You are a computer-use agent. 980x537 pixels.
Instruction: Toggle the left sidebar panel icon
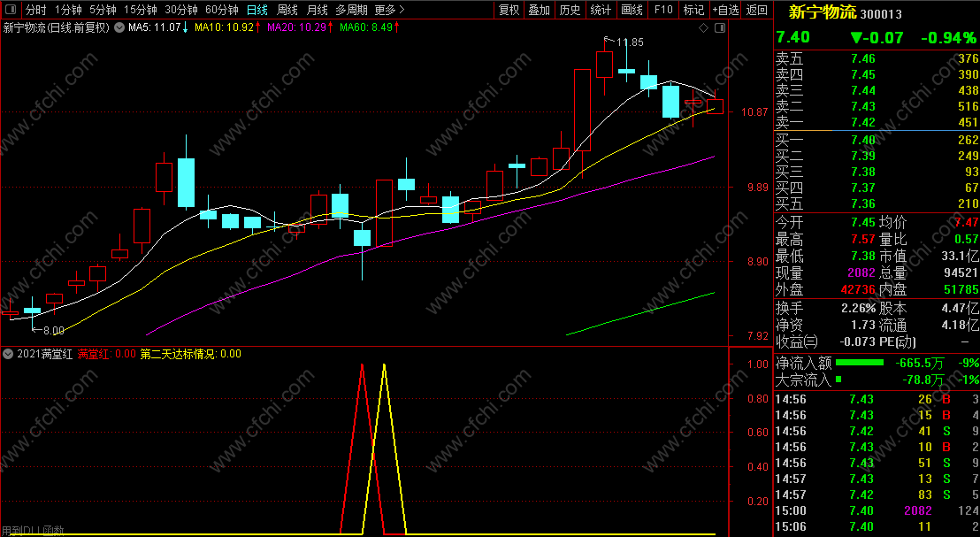coord(10,10)
